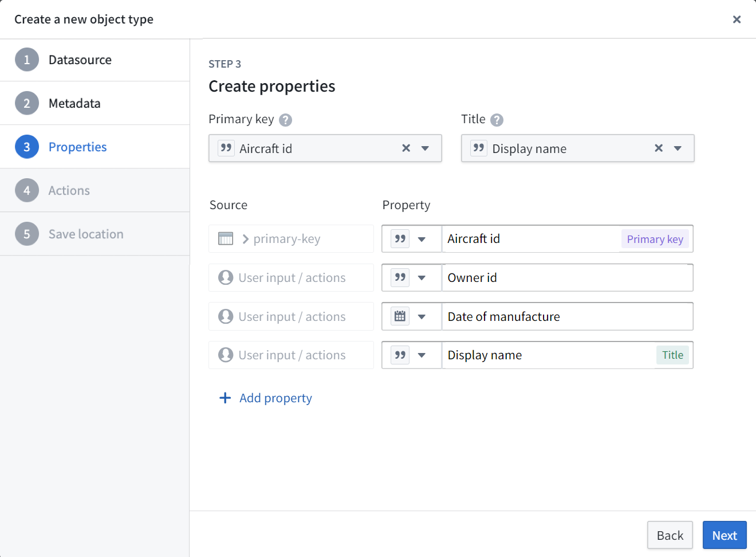This screenshot has width=756, height=557.
Task: Open the Primary key help tooltip icon
Action: pyautogui.click(x=285, y=120)
